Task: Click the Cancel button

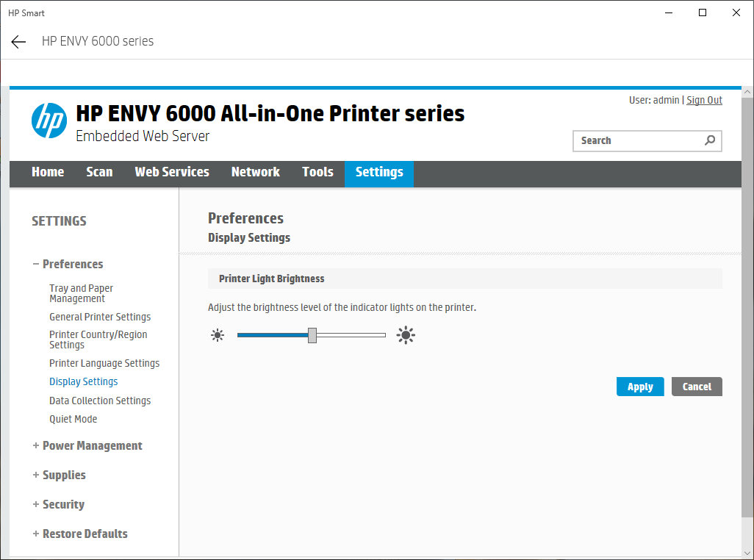Action: click(697, 387)
